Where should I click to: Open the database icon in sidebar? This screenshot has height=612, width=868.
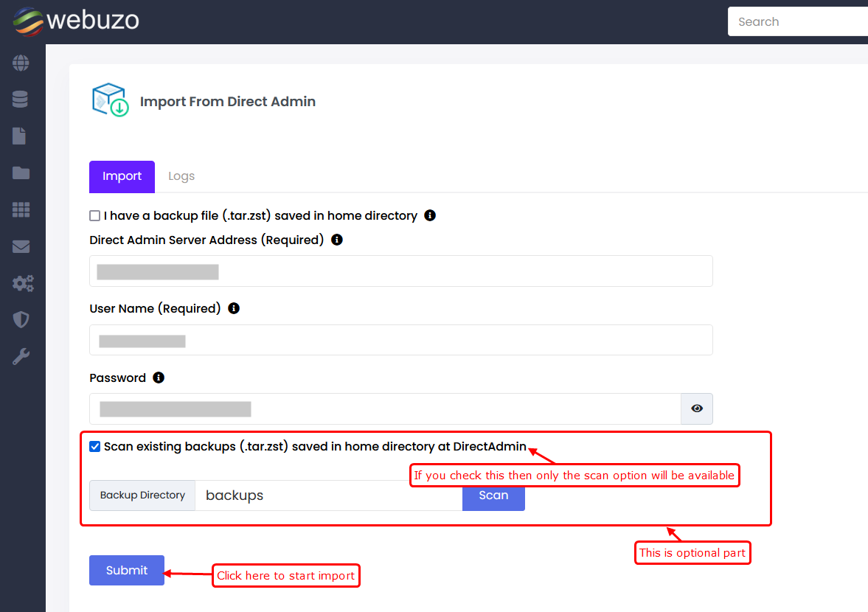tap(21, 100)
